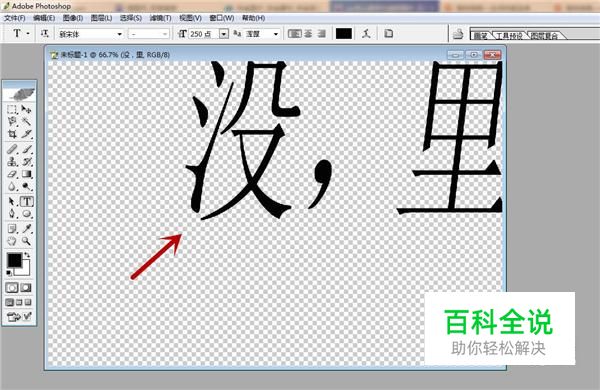Screen dimensions: 600x390
Task: Open the 文件(F) menu
Action: coord(15,18)
